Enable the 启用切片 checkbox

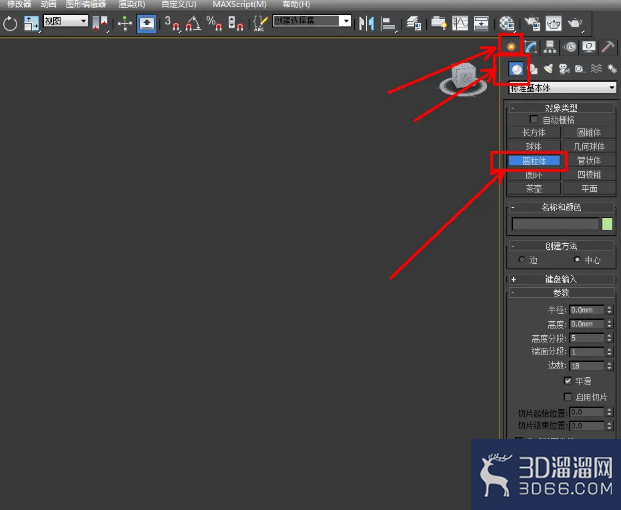point(568,396)
